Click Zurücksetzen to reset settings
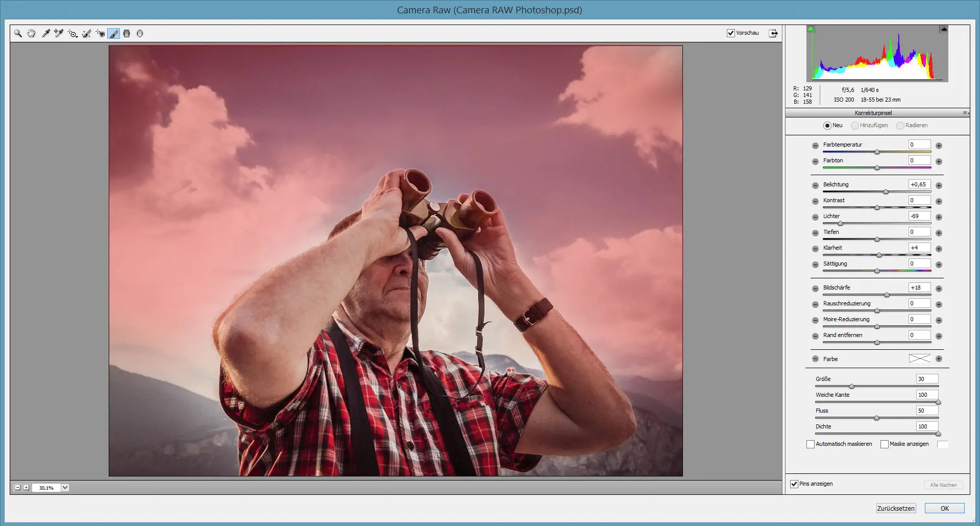The width and height of the screenshot is (980, 526). click(x=896, y=508)
